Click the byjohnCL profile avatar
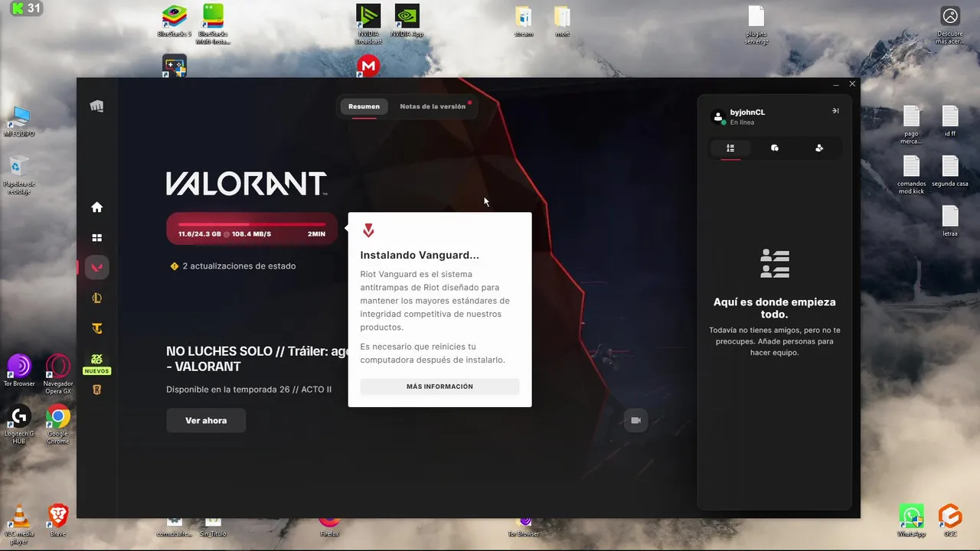This screenshot has height=551, width=980. pos(717,116)
